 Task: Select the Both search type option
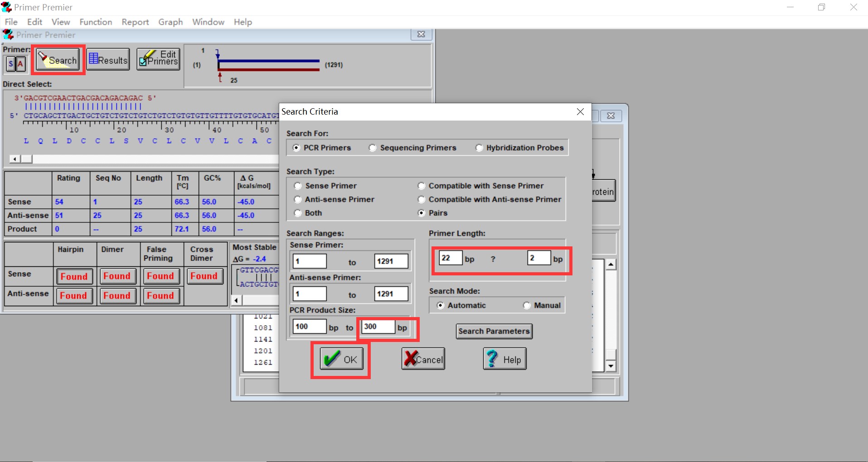pyautogui.click(x=298, y=213)
